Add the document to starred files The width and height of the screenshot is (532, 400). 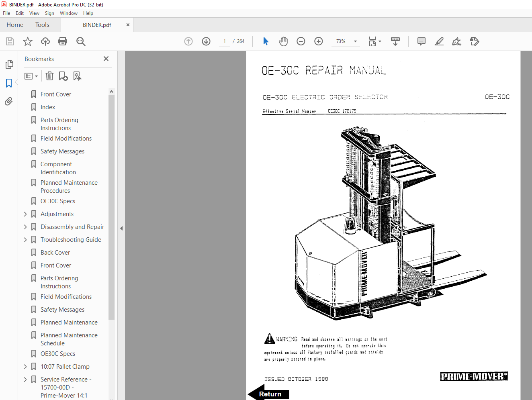point(28,41)
